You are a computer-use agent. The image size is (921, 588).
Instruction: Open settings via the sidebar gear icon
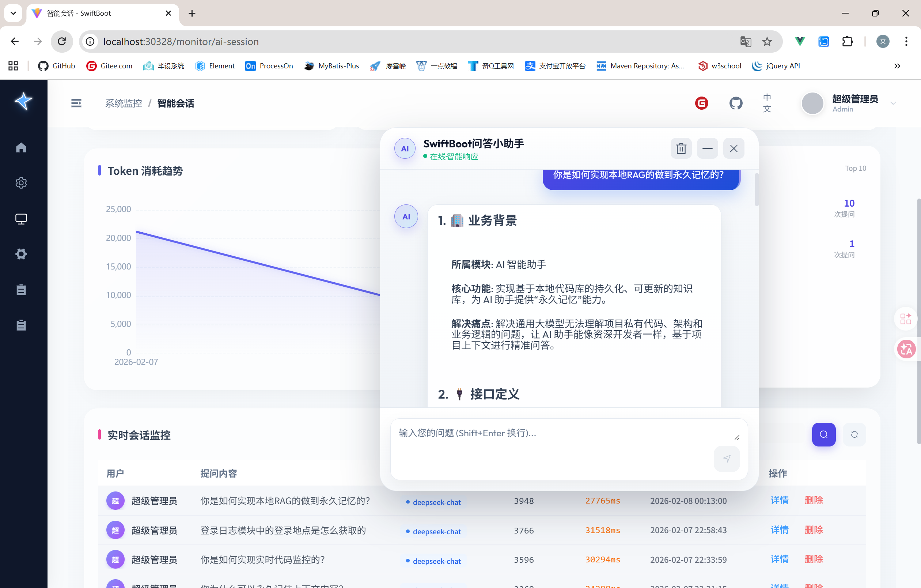(21, 183)
